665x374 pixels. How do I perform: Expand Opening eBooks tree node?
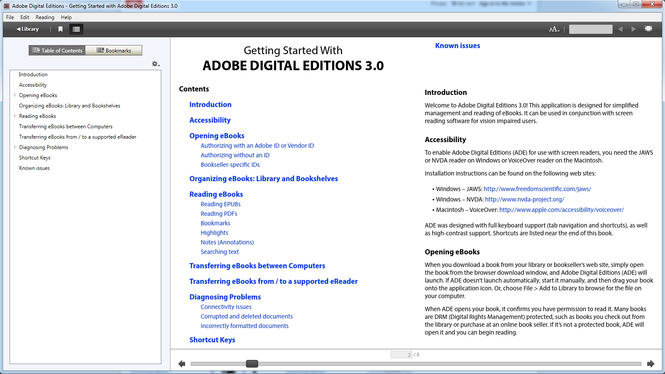tap(15, 95)
